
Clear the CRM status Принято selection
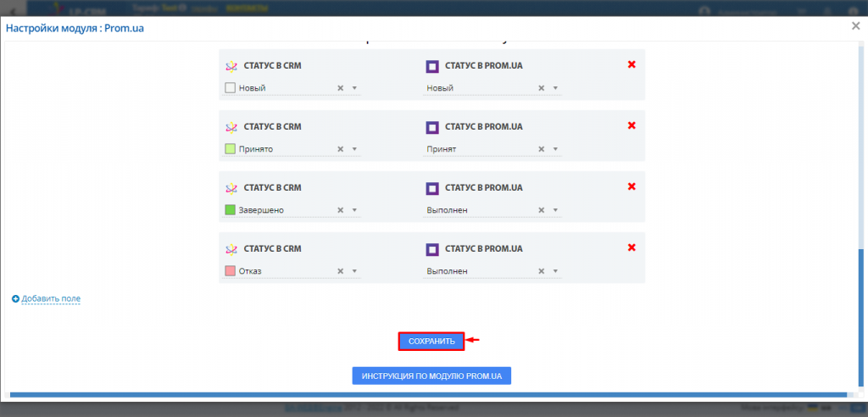tap(341, 149)
